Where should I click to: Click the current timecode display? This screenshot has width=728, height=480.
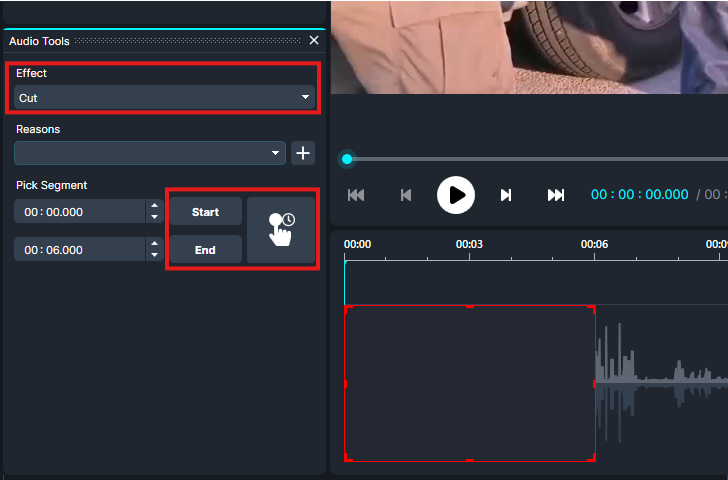click(x=639, y=195)
